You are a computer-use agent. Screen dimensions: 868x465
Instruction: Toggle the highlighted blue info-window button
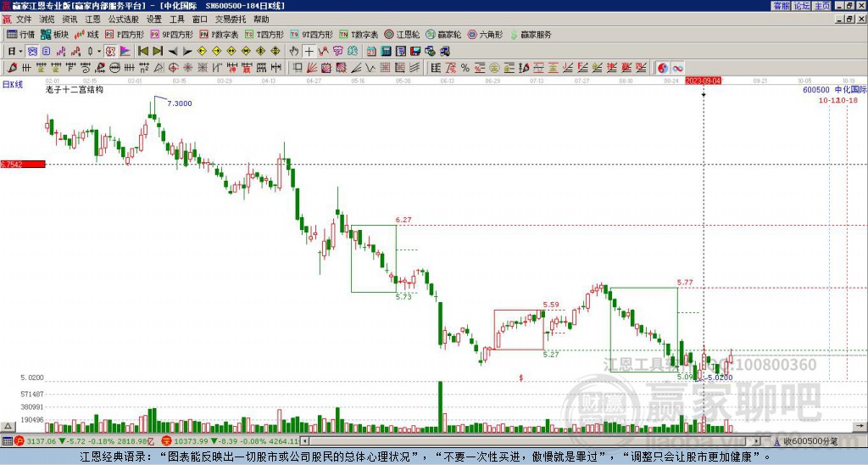(x=33, y=51)
